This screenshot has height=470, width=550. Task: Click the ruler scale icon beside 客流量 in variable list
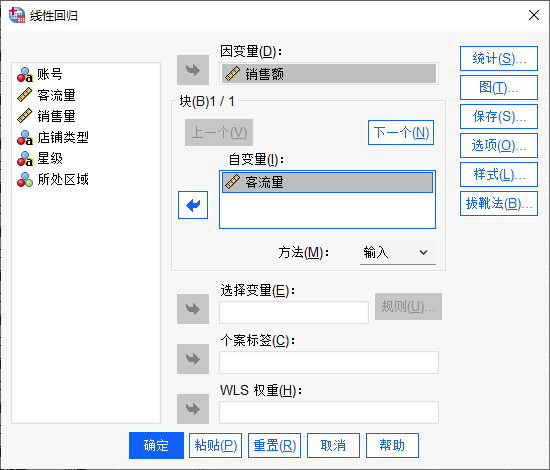(25, 95)
